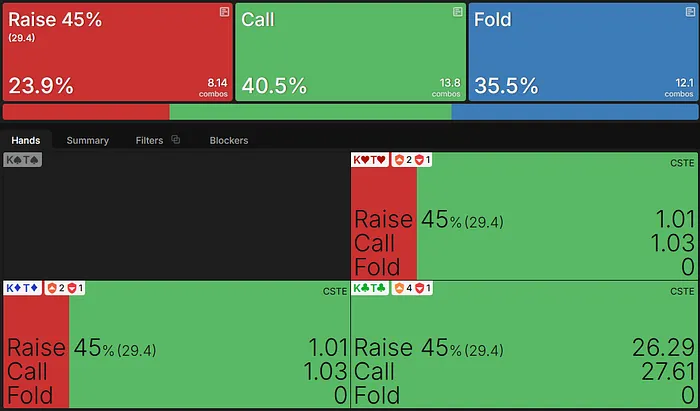Viewport: 700px width, 411px height.
Task: Click the red segment of the strategy bar
Action: click(x=86, y=112)
